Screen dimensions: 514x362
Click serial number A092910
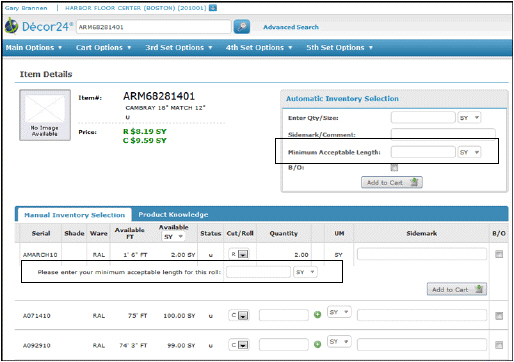pos(37,346)
